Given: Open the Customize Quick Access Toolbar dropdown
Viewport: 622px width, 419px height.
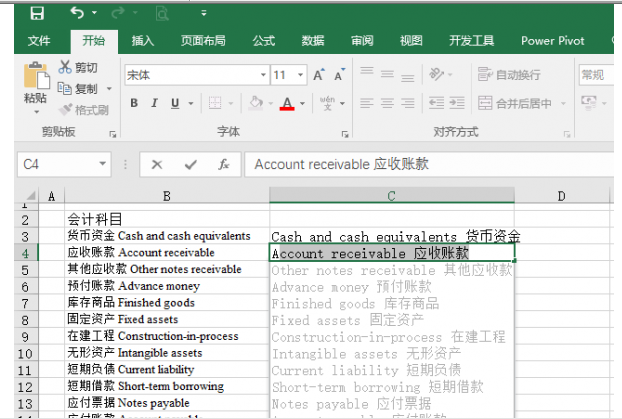Looking at the screenshot, I should pyautogui.click(x=204, y=13).
